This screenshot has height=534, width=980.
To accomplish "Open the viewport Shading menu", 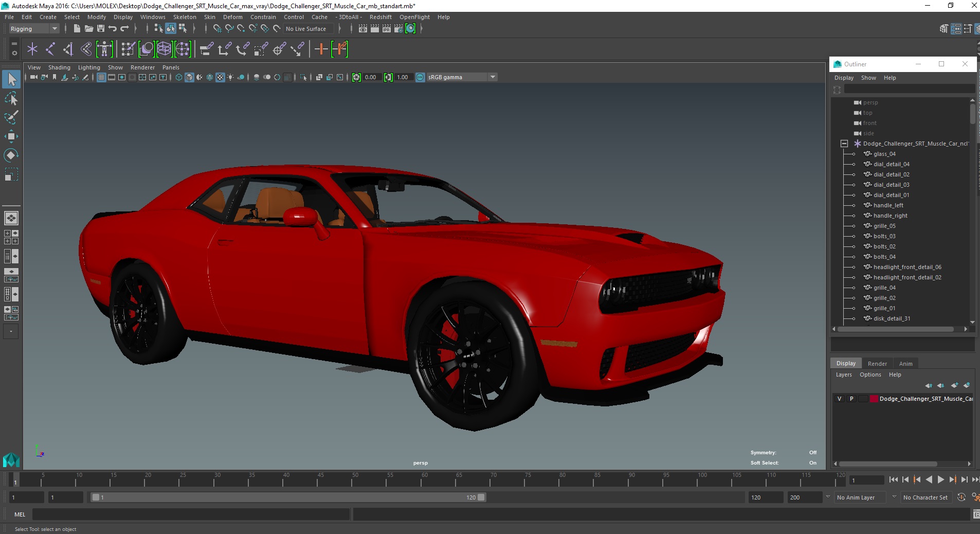I will click(x=59, y=67).
